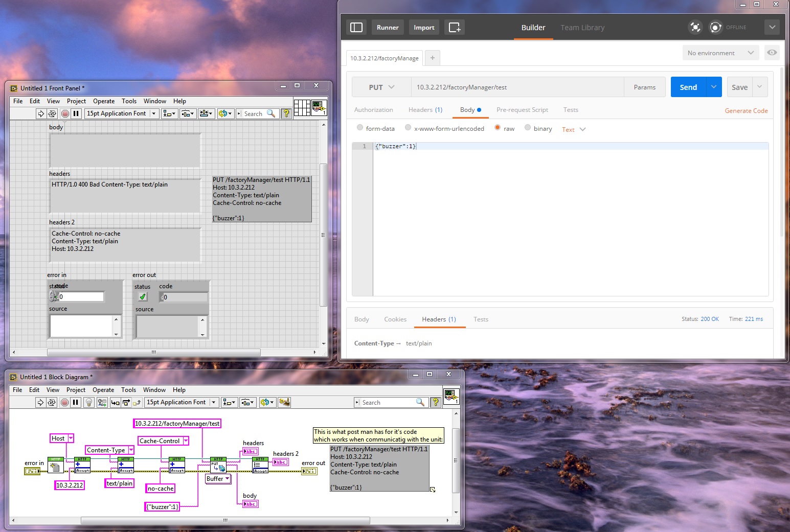
Task: Click the Front Panel vertical scrollbar
Action: click(x=323, y=235)
